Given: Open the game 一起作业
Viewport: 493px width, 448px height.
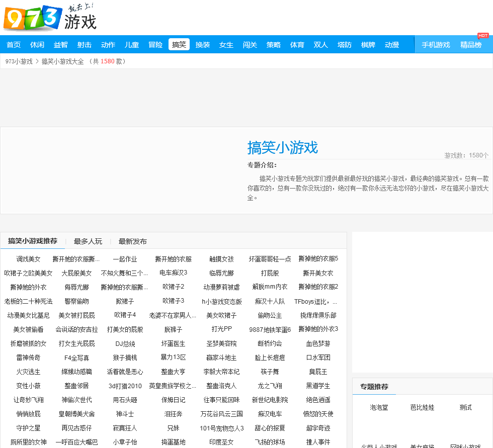Looking at the screenshot, I should click(125, 259).
